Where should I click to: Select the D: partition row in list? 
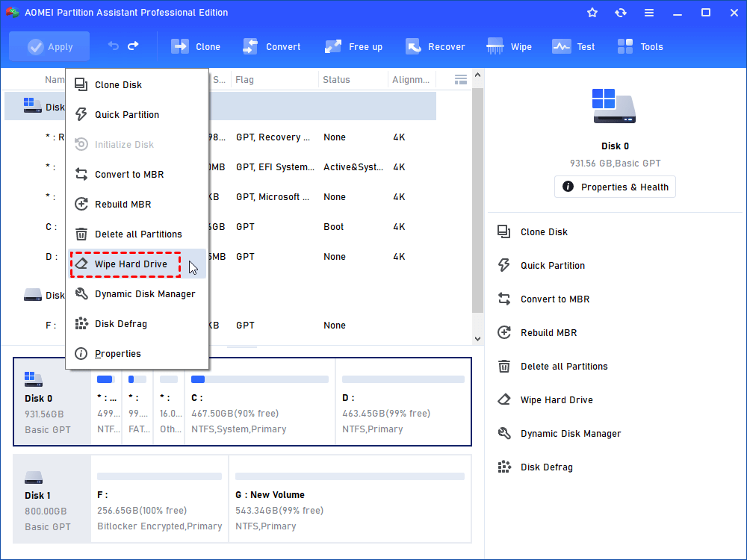coord(220,257)
